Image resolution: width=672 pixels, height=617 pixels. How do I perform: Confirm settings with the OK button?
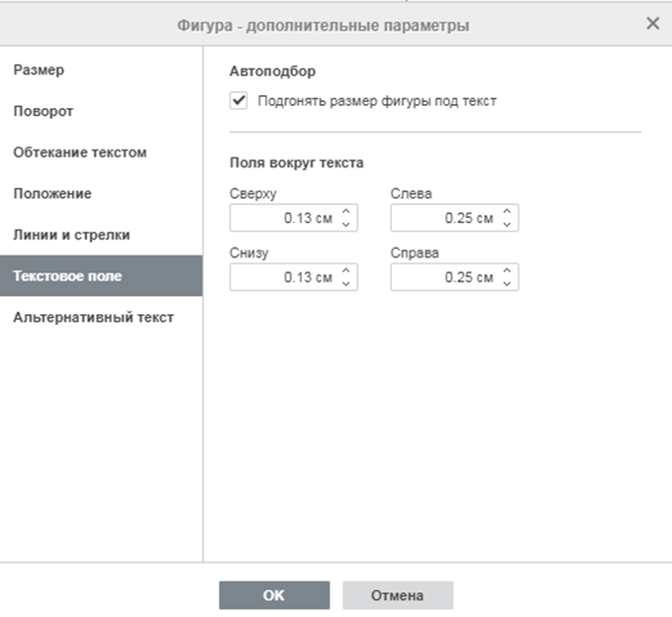click(x=274, y=595)
